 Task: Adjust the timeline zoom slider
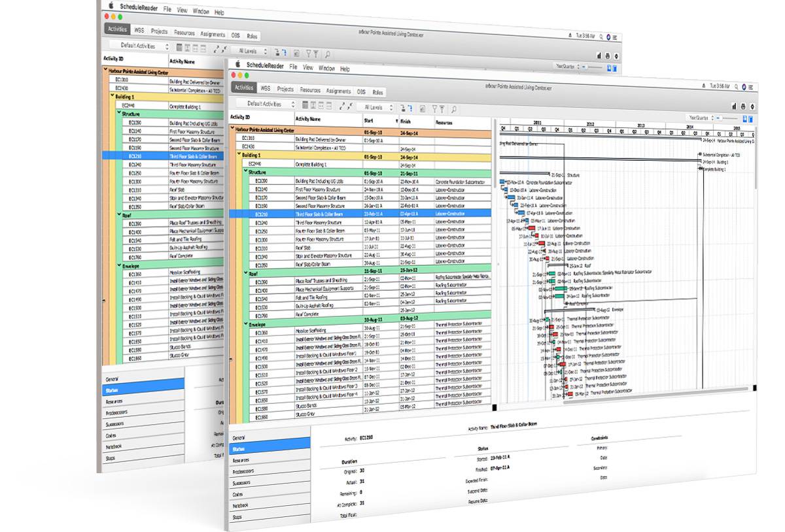click(726, 118)
